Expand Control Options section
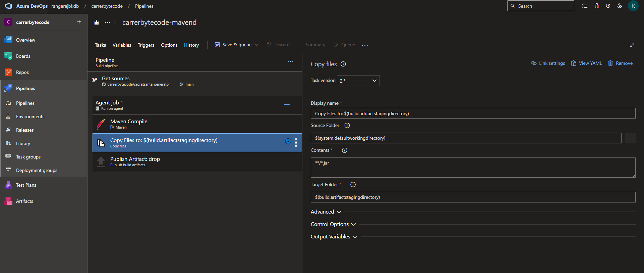 [333, 224]
